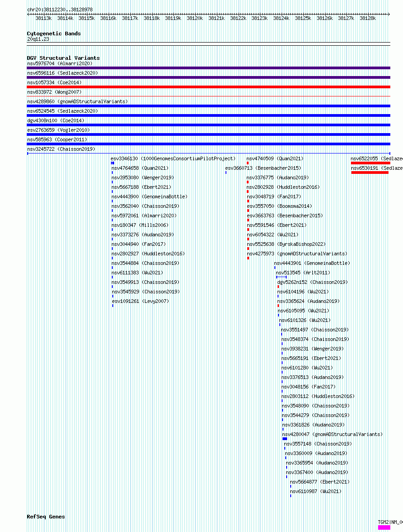The image size is (403, 532).
Task: Select nsv4275973 (gnomADStructuralVariants) variant
Action: click(297, 254)
